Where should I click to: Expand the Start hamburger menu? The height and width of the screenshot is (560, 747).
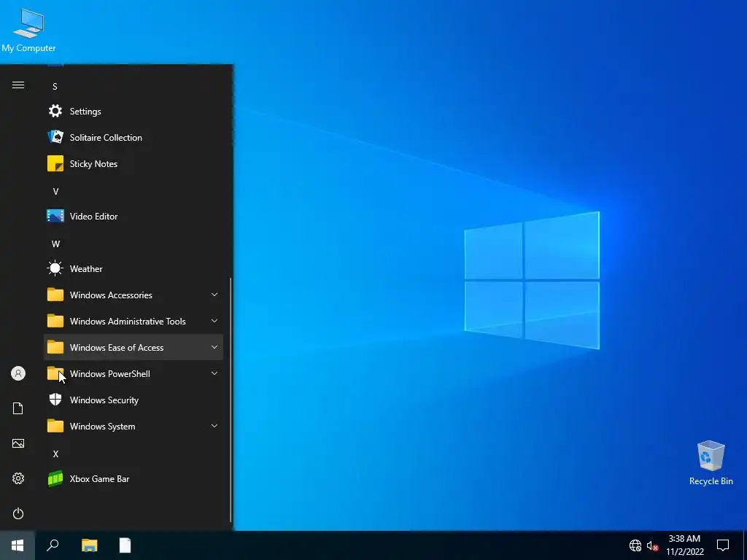[18, 85]
